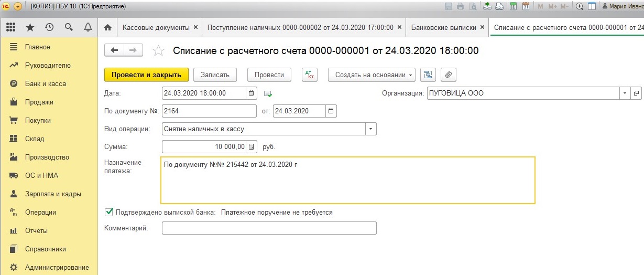
Task: Open the document structure icon
Action: (429, 75)
